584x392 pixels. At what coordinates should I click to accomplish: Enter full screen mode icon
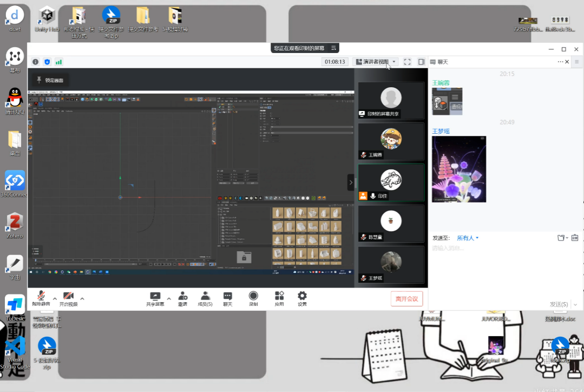point(408,62)
